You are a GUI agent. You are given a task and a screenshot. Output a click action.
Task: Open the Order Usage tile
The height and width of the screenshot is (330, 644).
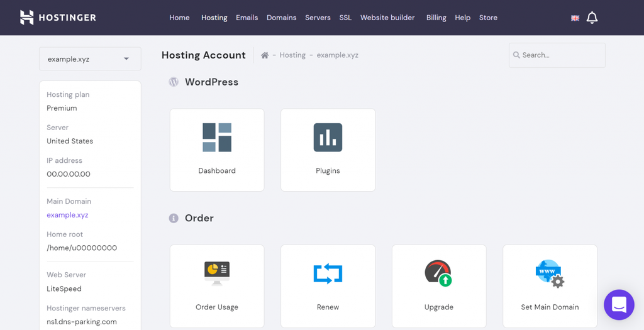(217, 286)
